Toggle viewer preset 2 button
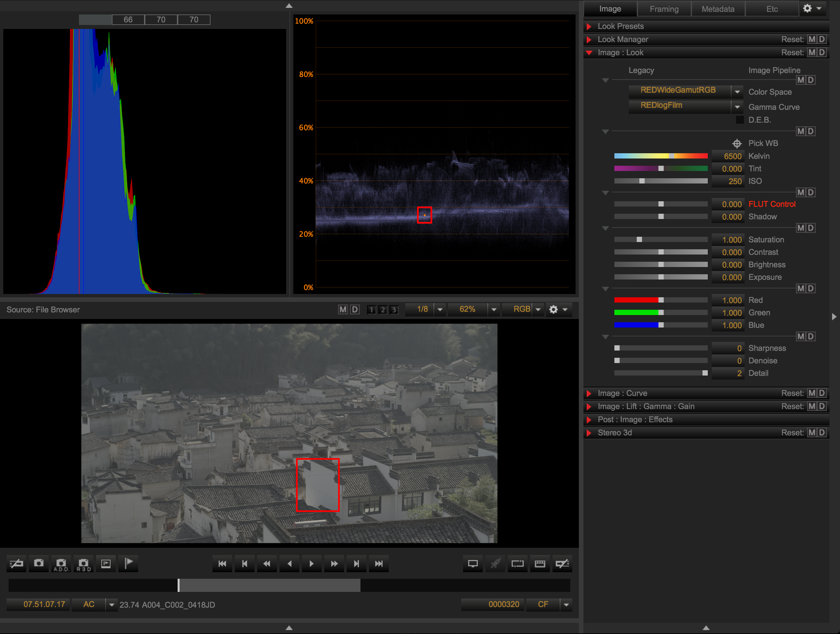Image resolution: width=840 pixels, height=634 pixels. click(383, 310)
